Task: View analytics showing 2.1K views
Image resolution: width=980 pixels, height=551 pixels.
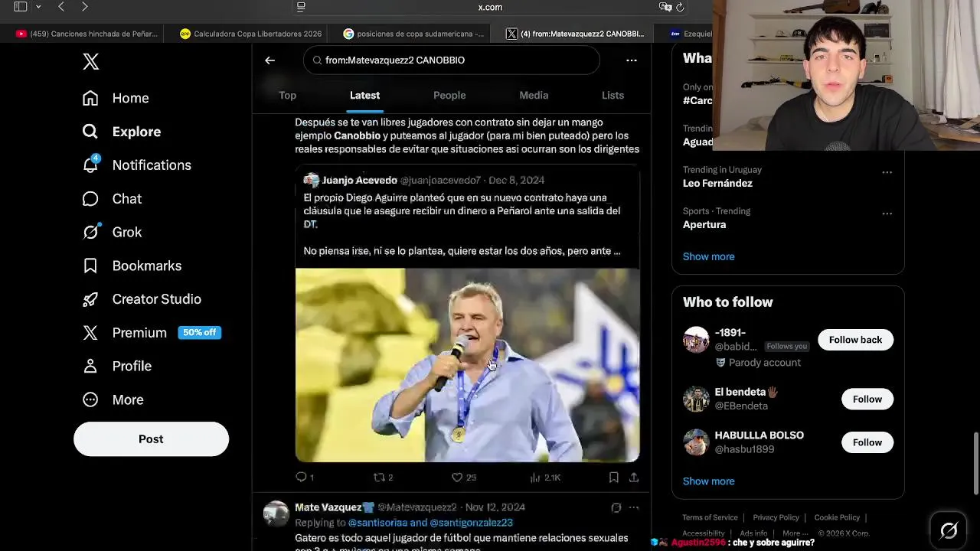Action: click(x=545, y=477)
